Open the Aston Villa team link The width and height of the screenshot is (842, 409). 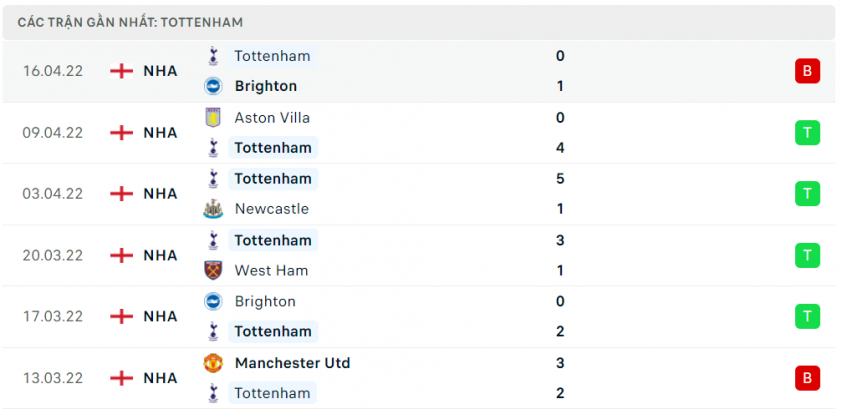click(x=272, y=118)
